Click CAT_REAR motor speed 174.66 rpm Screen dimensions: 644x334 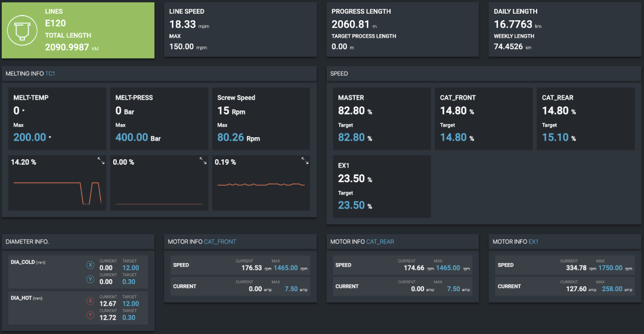(x=419, y=268)
